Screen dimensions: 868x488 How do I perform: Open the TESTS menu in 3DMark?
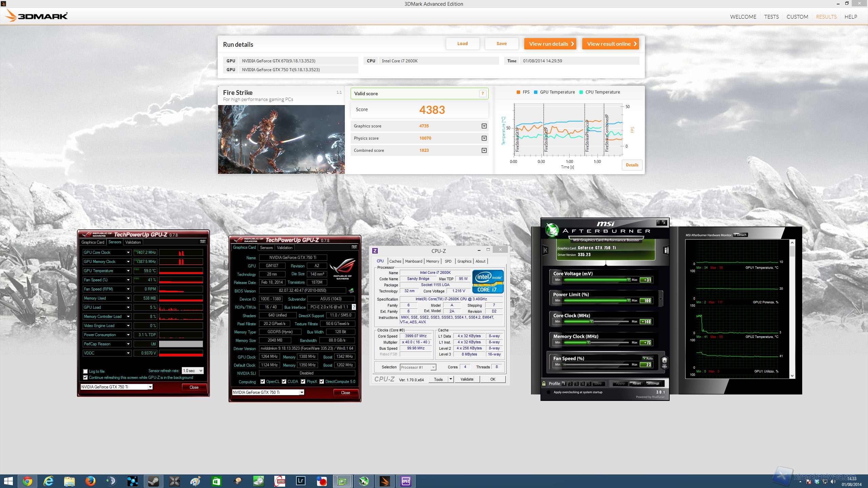pyautogui.click(x=771, y=17)
